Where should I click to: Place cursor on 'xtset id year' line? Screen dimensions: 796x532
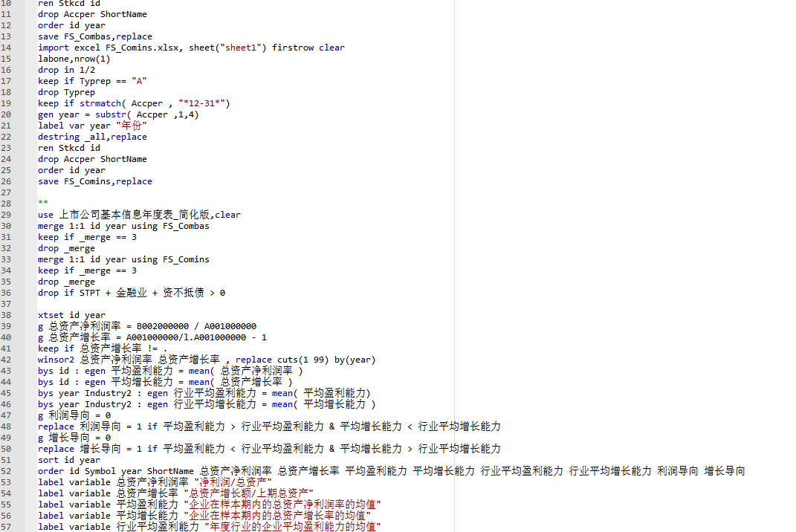[x=71, y=315]
